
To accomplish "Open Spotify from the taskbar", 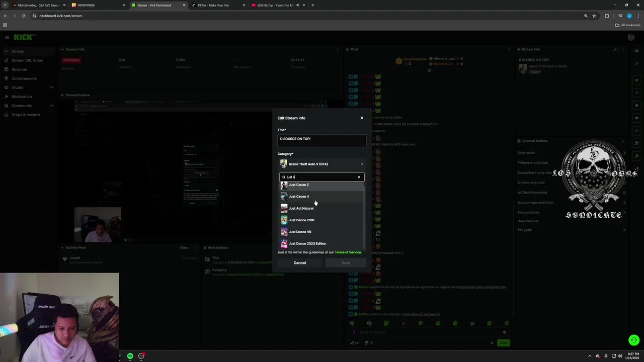I will pos(130,356).
